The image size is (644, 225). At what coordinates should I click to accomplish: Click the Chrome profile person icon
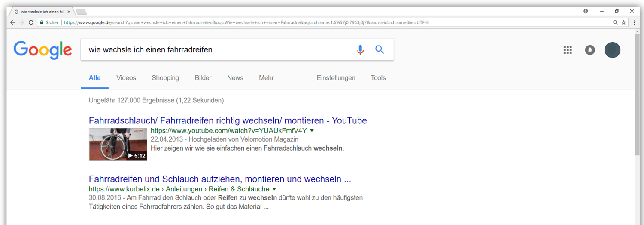[x=586, y=11]
